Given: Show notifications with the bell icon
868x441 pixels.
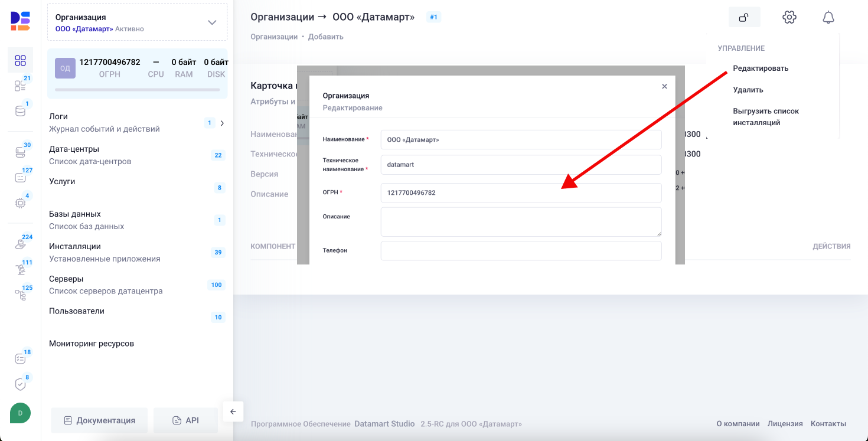Looking at the screenshot, I should click(828, 18).
